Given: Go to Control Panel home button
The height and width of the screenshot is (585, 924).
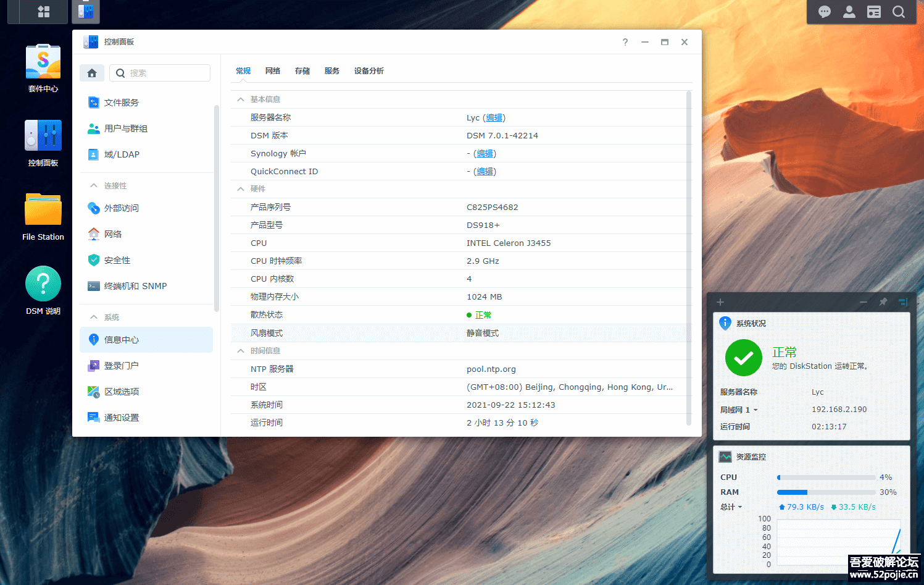Looking at the screenshot, I should click(x=92, y=73).
